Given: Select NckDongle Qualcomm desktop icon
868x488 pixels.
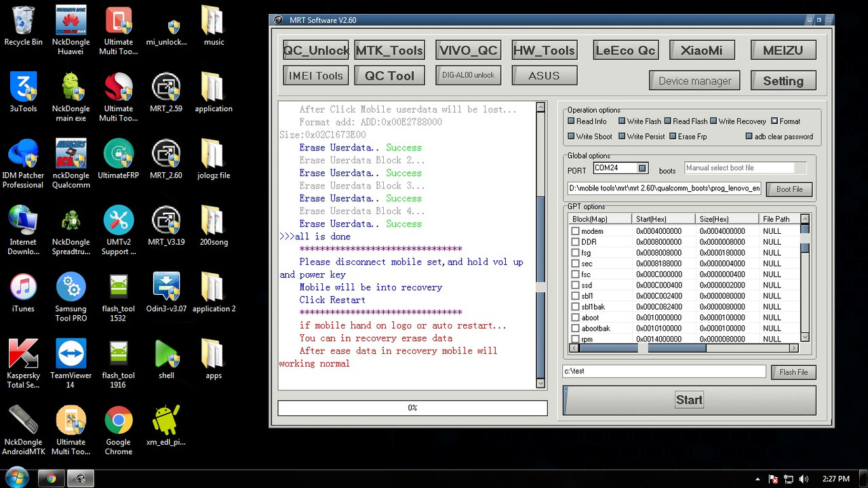Looking at the screenshot, I should 71,165.
